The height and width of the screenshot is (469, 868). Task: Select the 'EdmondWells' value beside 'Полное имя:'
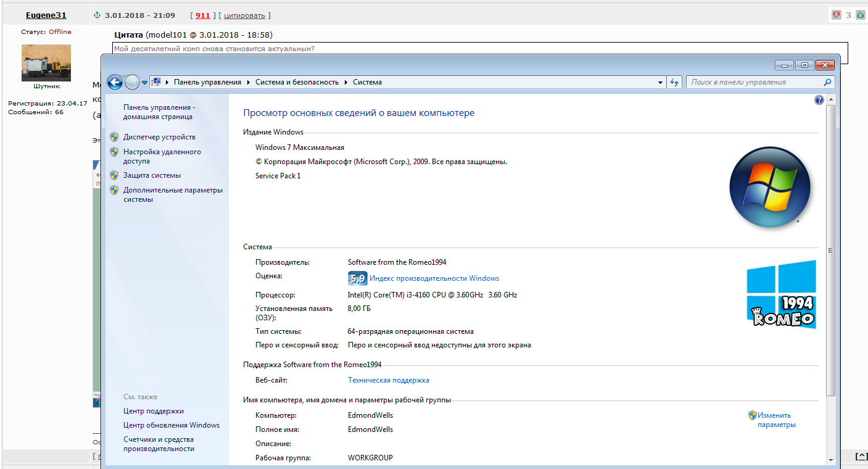[x=370, y=430]
